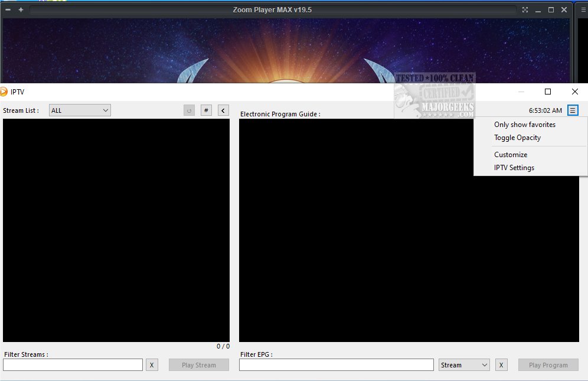Click the Electronic Program Guide label
The image size is (588, 381).
coord(280,114)
